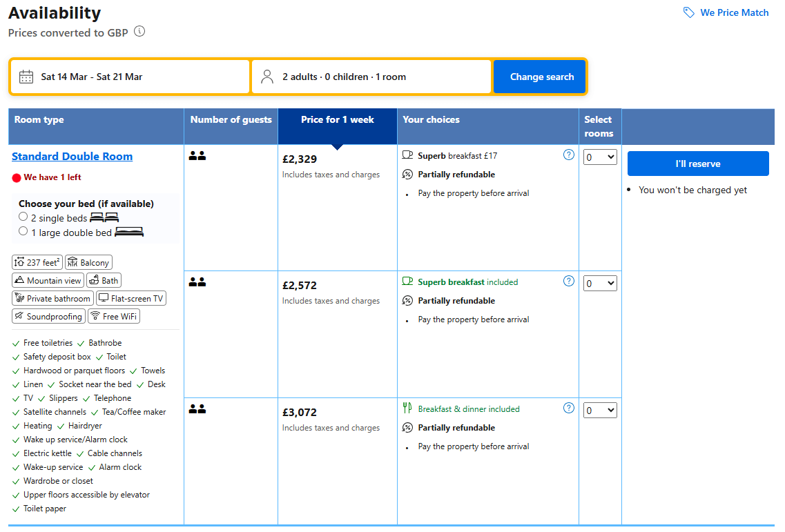Select the 2 single beds option

pyautogui.click(x=23, y=216)
